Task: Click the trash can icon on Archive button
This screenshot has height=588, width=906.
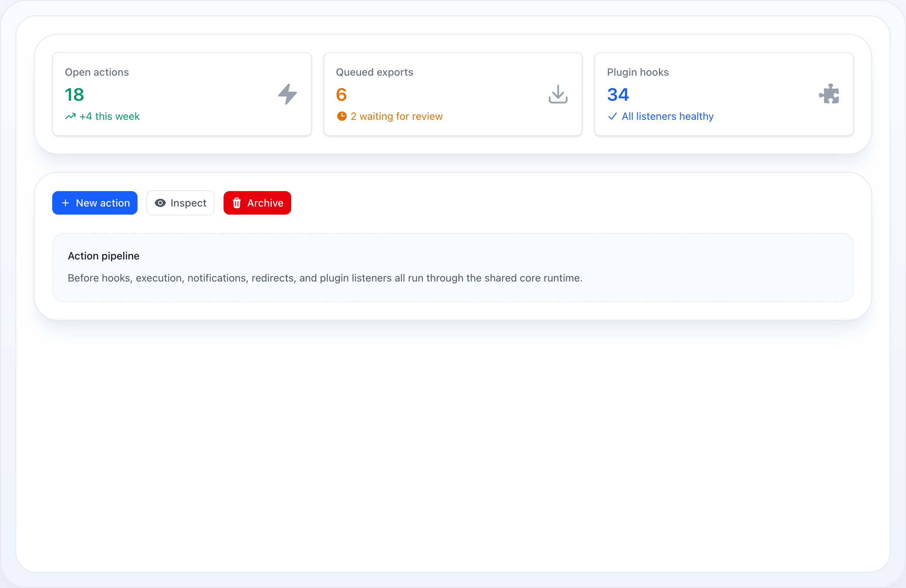Action: tap(237, 203)
